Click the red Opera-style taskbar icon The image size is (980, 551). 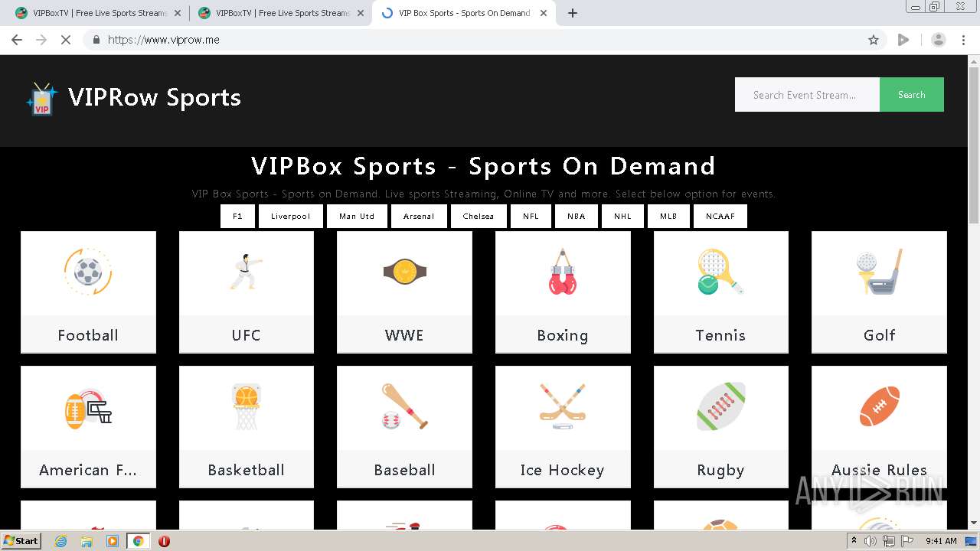pyautogui.click(x=164, y=541)
